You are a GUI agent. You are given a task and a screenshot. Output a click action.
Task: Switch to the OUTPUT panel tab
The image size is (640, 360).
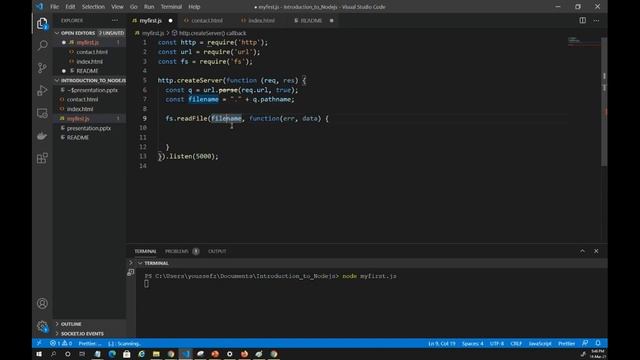[217, 251]
